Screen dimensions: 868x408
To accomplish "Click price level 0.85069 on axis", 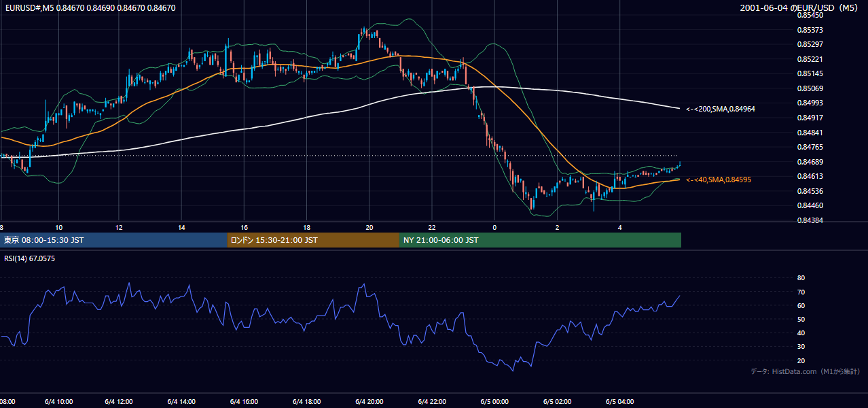I will (810, 88).
